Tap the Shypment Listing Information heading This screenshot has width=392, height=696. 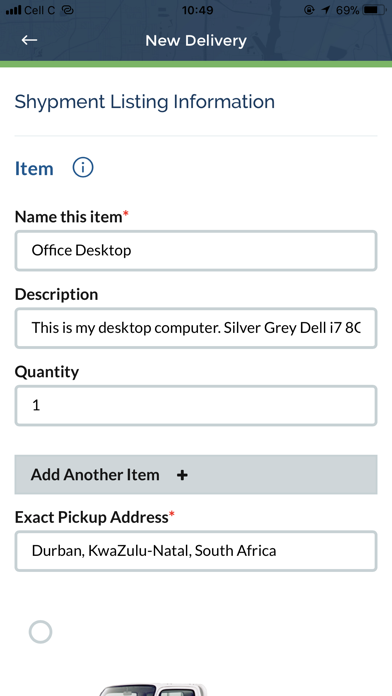(145, 102)
